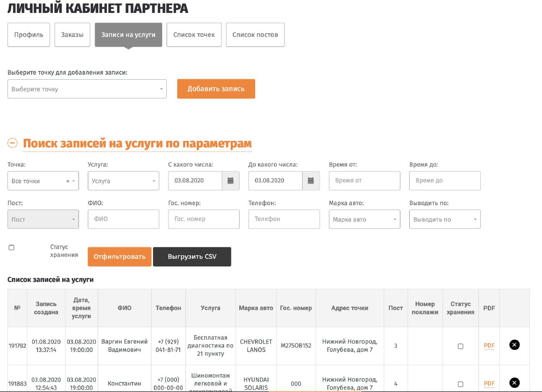Check storage status for Варгин Евгений row
Screen dimensions: 542x392
pyautogui.click(x=460, y=346)
